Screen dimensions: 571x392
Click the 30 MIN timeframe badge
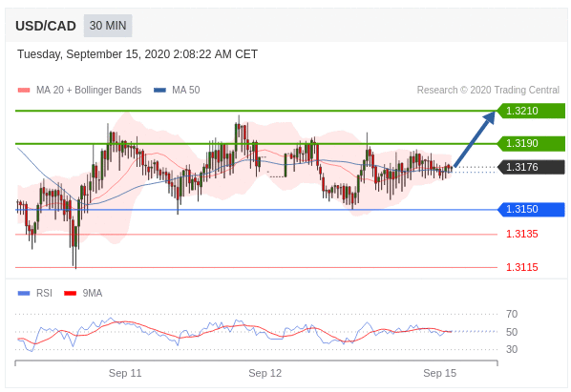[108, 26]
